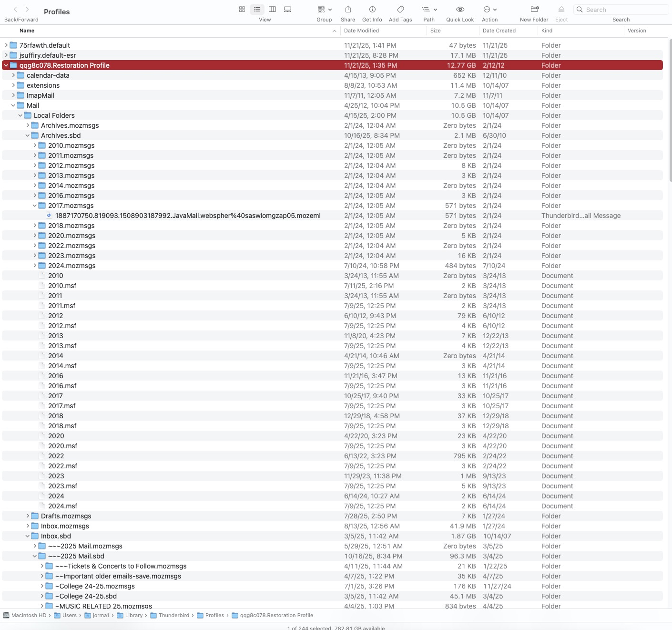Viewport: 672px width, 630px height.
Task: Collapse the Inbox.sbd folder
Action: coord(28,536)
